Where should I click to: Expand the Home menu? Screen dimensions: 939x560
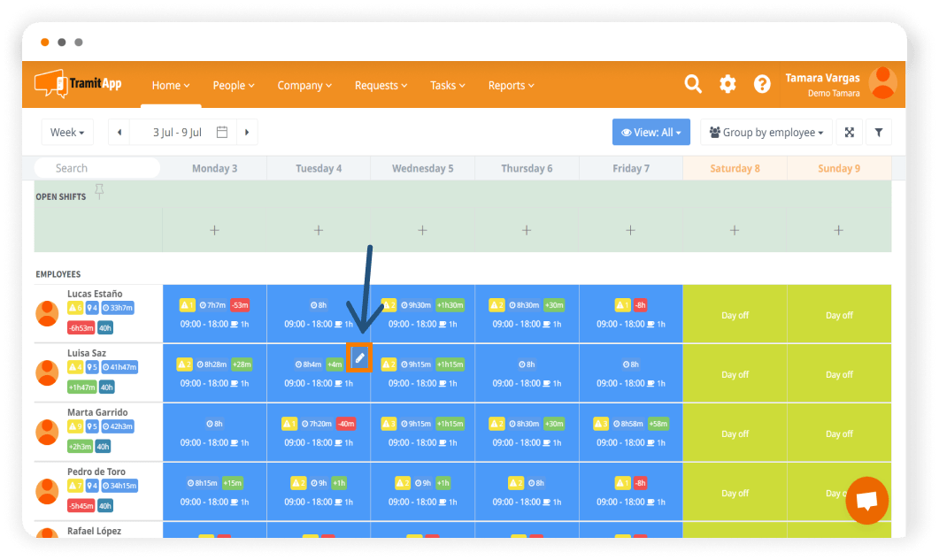tap(171, 85)
